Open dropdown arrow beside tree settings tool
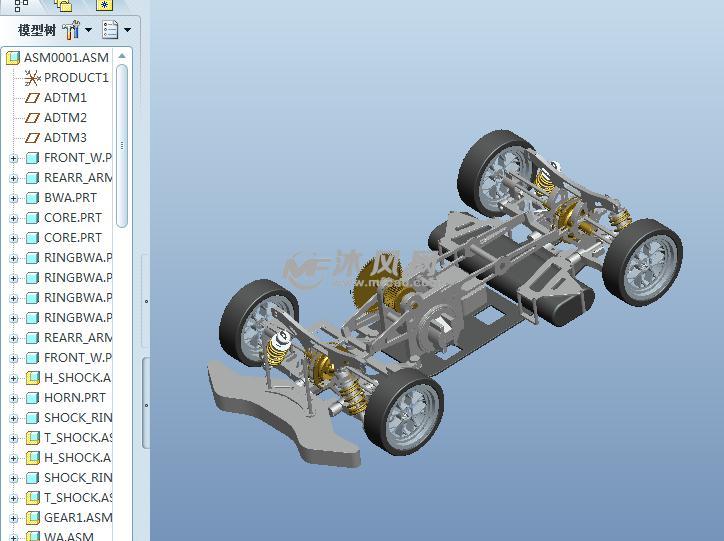 tap(88, 30)
